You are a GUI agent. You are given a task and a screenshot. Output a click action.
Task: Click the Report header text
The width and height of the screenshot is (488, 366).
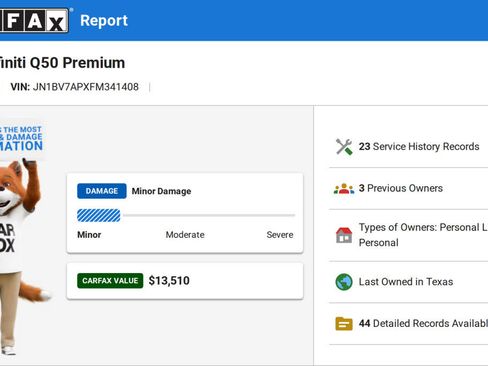[104, 21]
